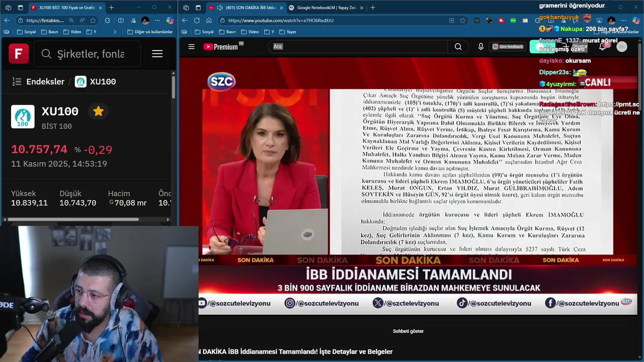The image size is (644, 362).
Task: Open Sosyal bookmarks folder in YouTube window
Action: coord(204,32)
